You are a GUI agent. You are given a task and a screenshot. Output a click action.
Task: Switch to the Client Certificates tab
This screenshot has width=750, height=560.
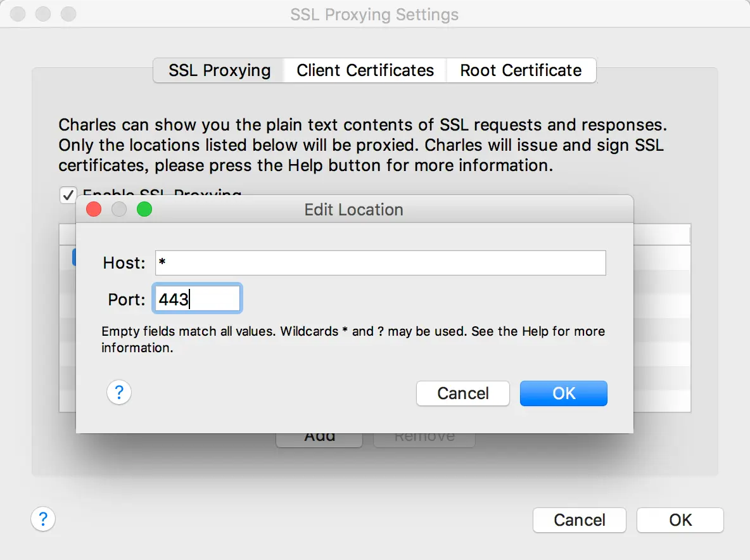[x=364, y=70]
